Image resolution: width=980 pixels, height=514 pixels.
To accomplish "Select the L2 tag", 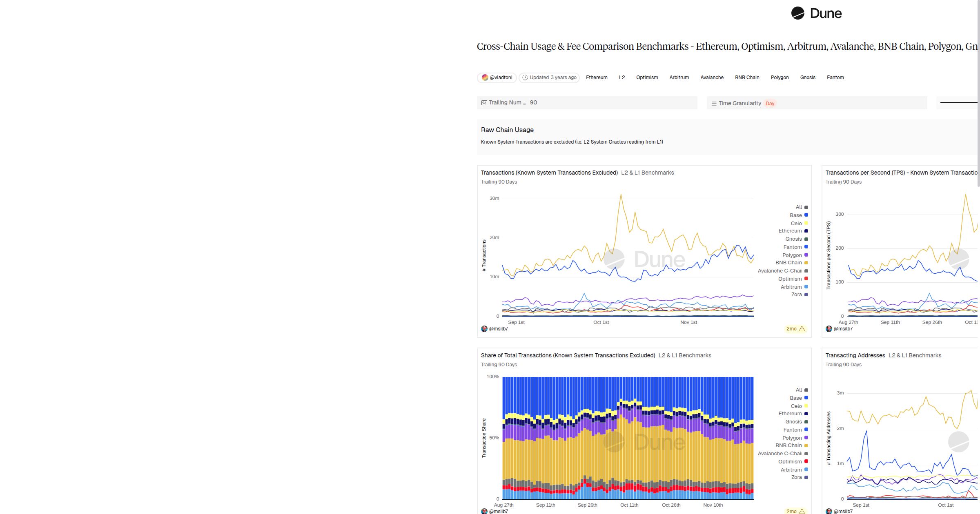I will [x=622, y=78].
